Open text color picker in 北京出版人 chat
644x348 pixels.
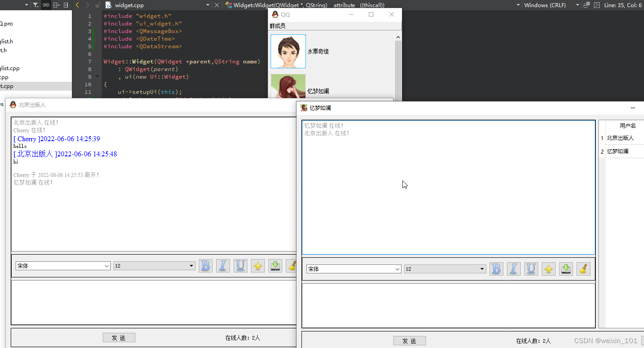click(x=258, y=266)
